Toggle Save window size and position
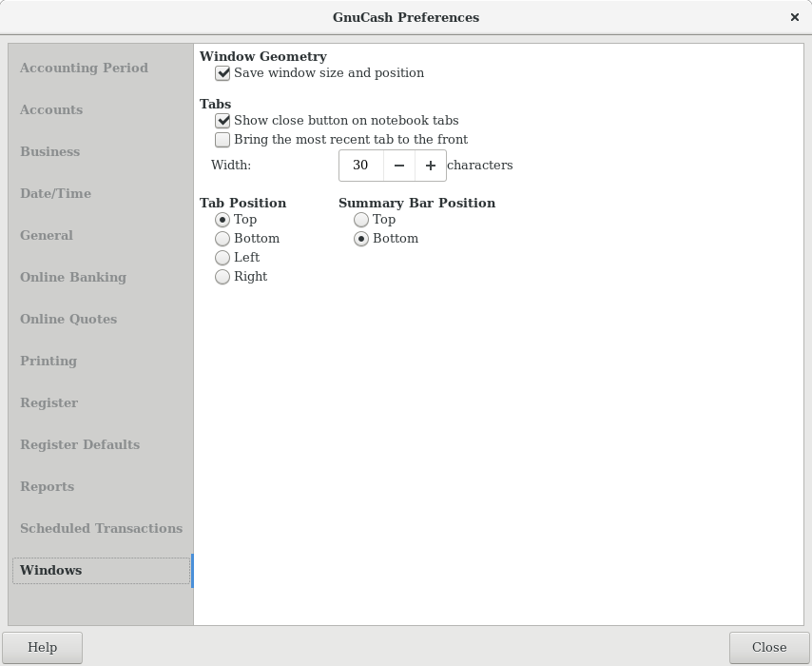The height and width of the screenshot is (666, 812). pyautogui.click(x=319, y=73)
